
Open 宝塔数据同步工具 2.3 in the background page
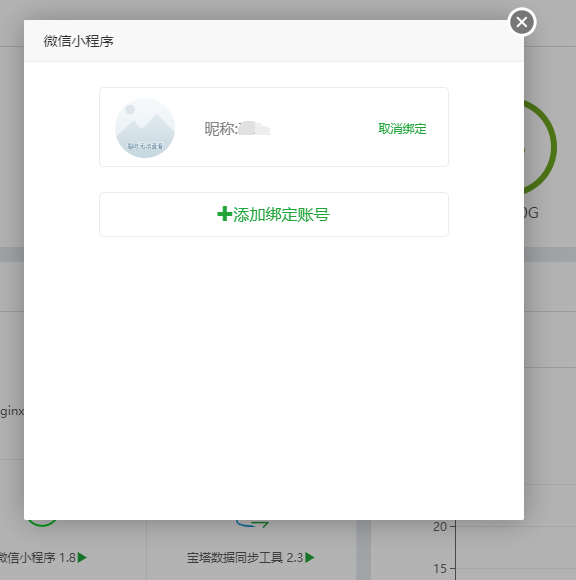point(245,557)
